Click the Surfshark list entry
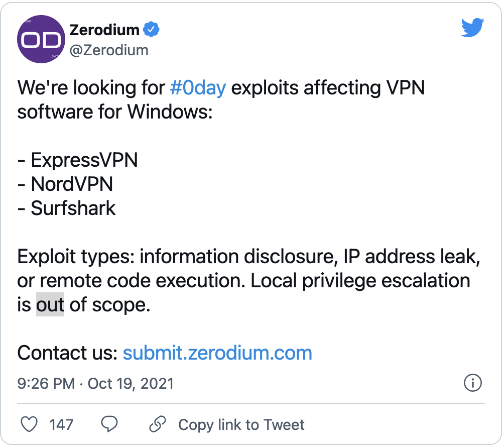This screenshot has height=446, width=504. [x=73, y=208]
